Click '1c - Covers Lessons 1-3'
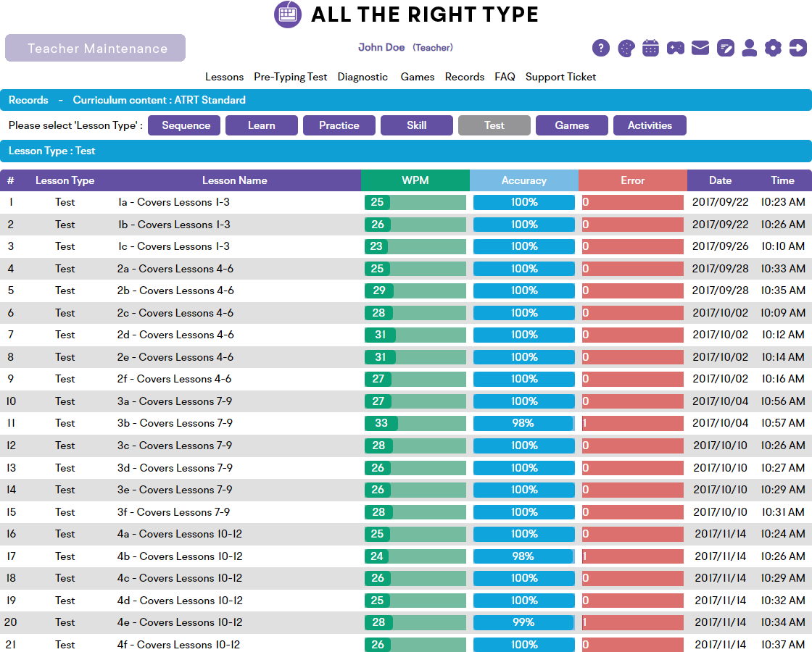The width and height of the screenshot is (812, 652). (174, 246)
